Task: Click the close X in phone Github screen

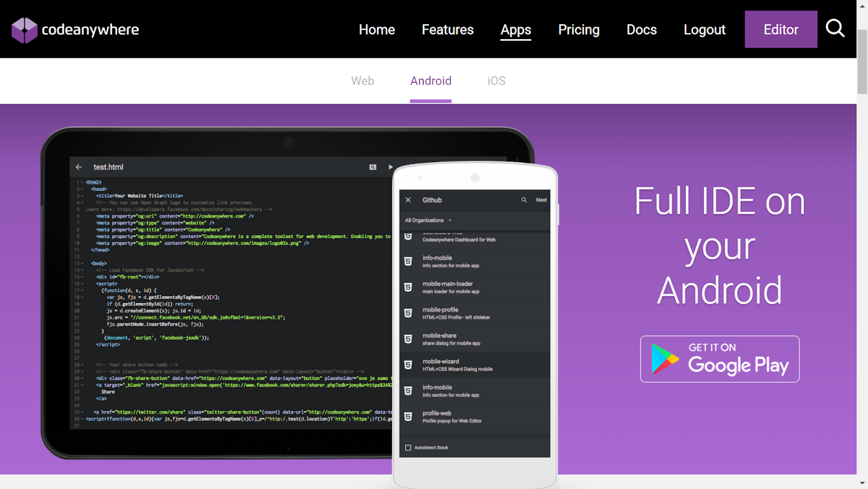Action: pyautogui.click(x=408, y=200)
